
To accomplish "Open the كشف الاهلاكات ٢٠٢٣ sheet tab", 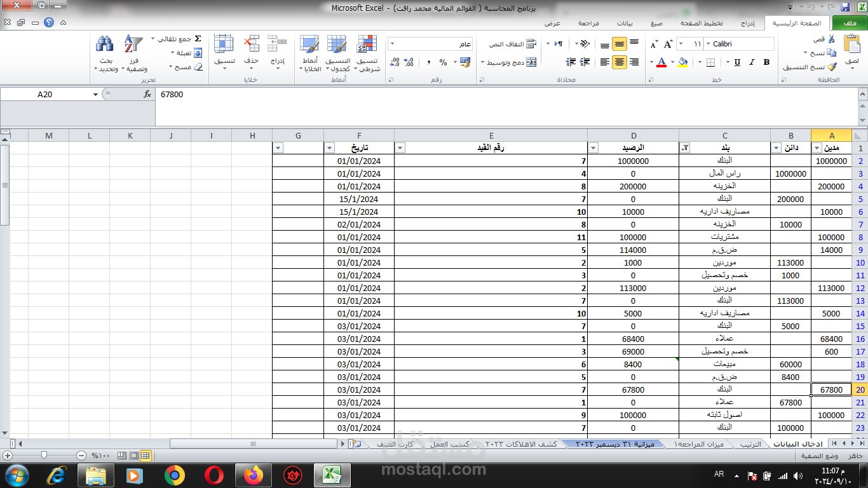I will (x=521, y=444).
